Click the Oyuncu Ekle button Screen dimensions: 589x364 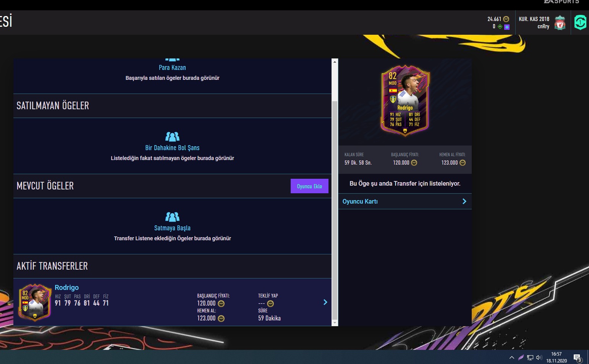[309, 186]
